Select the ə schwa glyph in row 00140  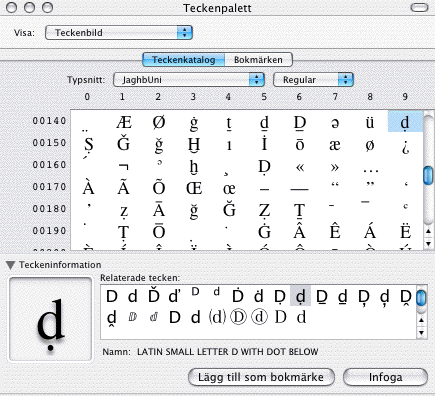[x=335, y=123]
